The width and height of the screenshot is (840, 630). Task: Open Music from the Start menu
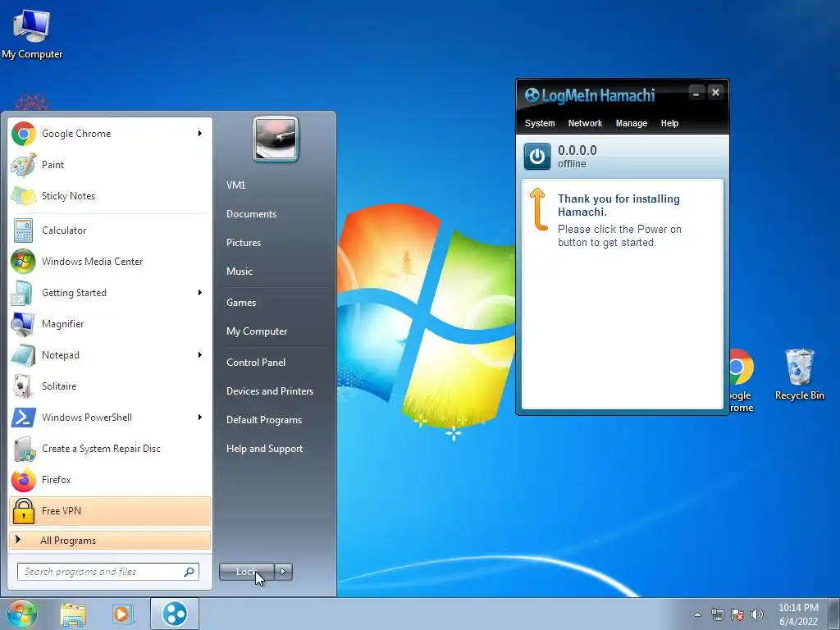click(239, 271)
